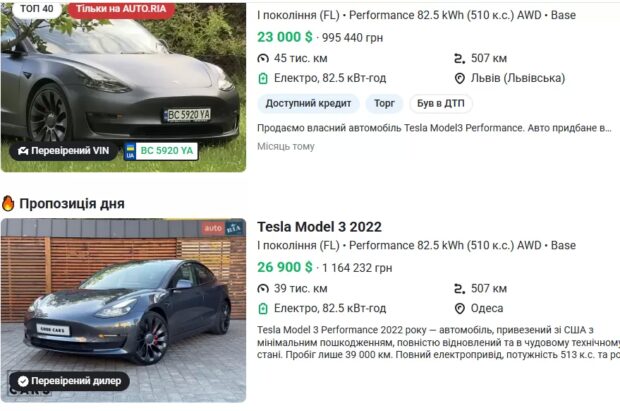Viewport: 620px width, 411px height.
Task: Open the grey Tesla photo by the wooden fence
Action: [123, 310]
